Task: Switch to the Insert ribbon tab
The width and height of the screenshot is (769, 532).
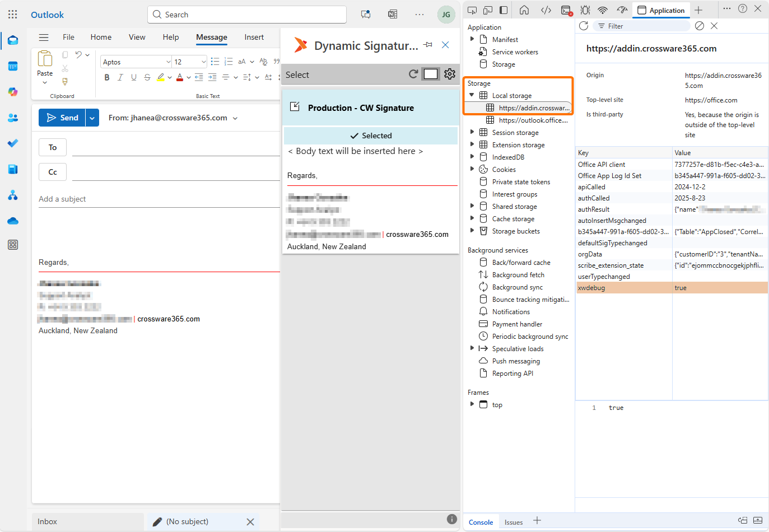Action: tap(254, 37)
